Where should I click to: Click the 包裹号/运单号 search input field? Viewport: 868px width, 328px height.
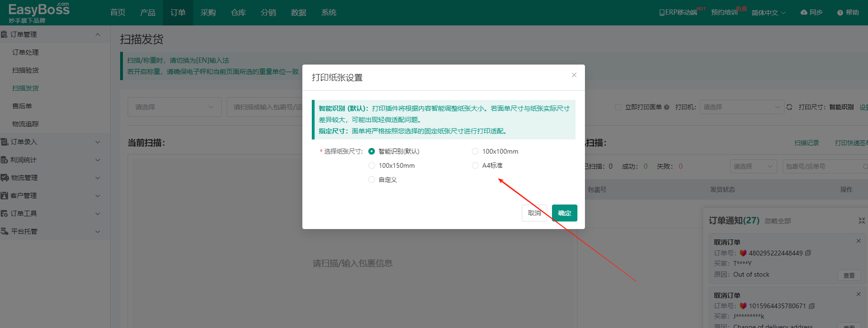tap(822, 166)
